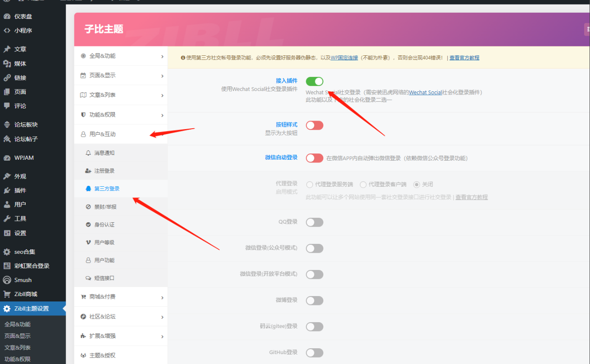Expand the 文章&列表 settings group
Screen dimensions: 590x364
(x=120, y=95)
